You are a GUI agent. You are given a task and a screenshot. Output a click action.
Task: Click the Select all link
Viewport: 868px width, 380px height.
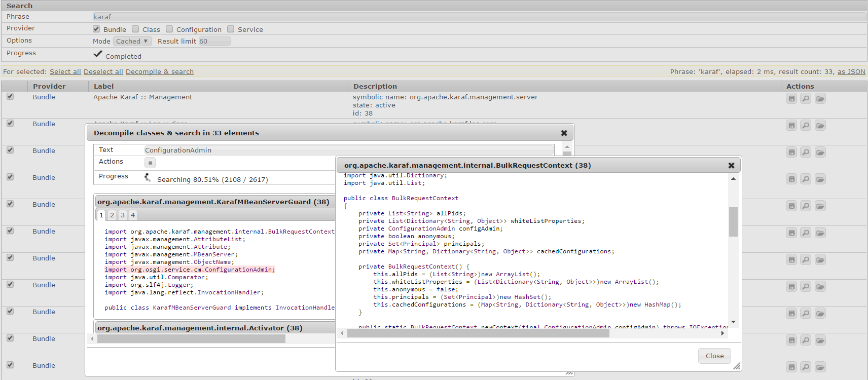65,71
